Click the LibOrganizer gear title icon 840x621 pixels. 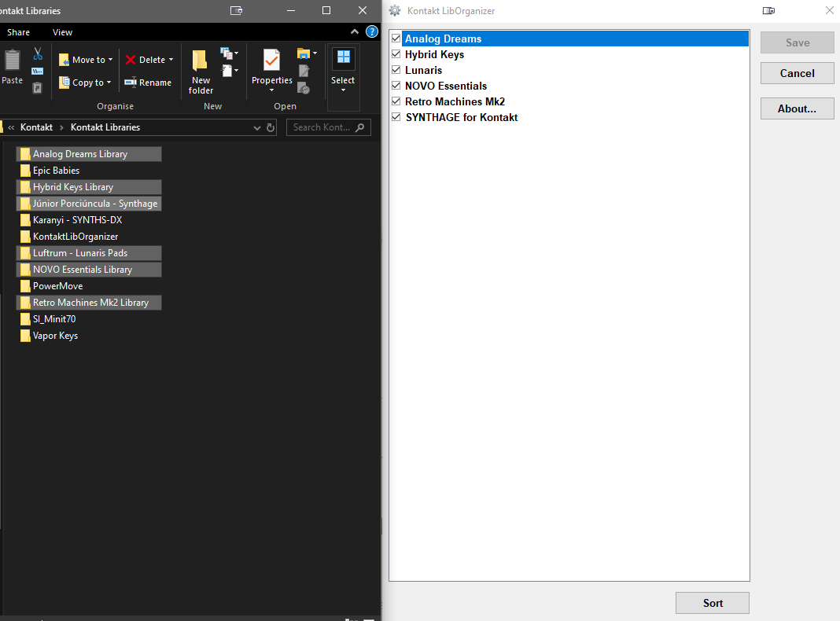tap(395, 10)
